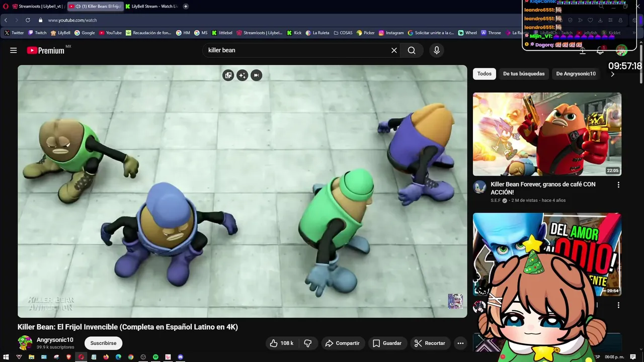Like the video with 108 k thumbs up
The image size is (644, 362).
coord(282,343)
